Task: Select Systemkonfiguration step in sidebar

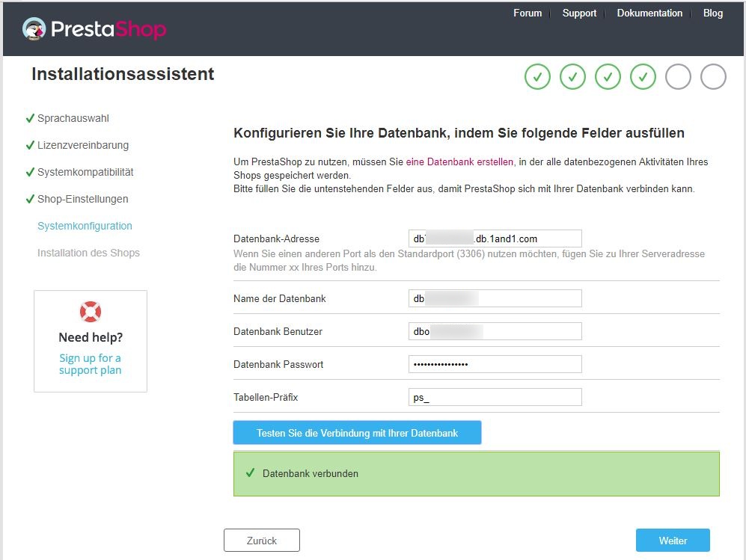Action: click(85, 226)
